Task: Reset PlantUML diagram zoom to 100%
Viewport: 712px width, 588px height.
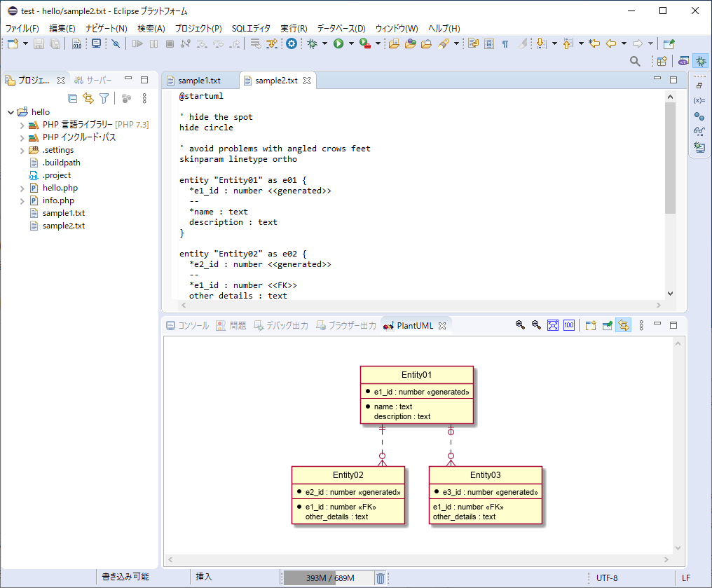Action: (x=569, y=325)
